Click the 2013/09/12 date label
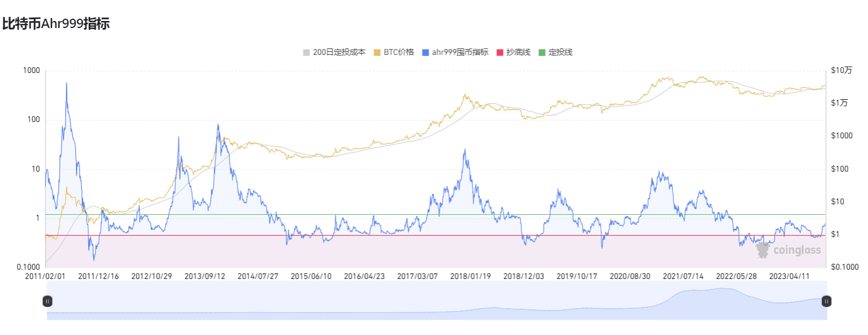The height and width of the screenshot is (335, 868). 205,276
